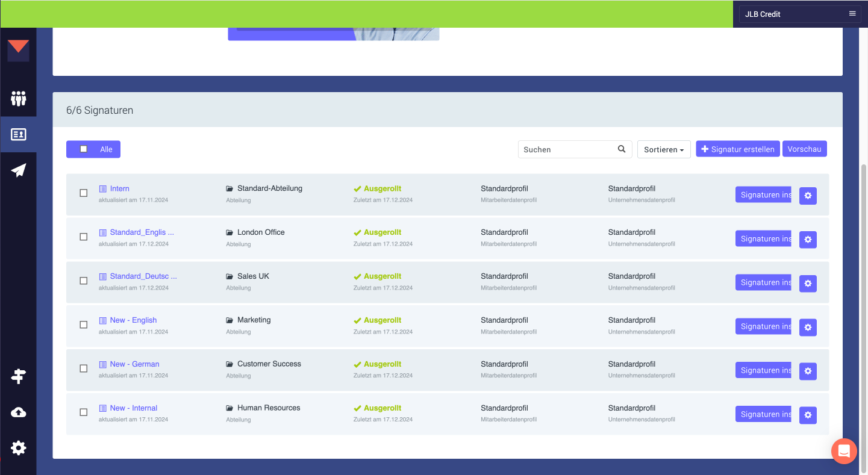Open gear settings for New - German signature
Screen dimensions: 868x475
[x=808, y=371]
